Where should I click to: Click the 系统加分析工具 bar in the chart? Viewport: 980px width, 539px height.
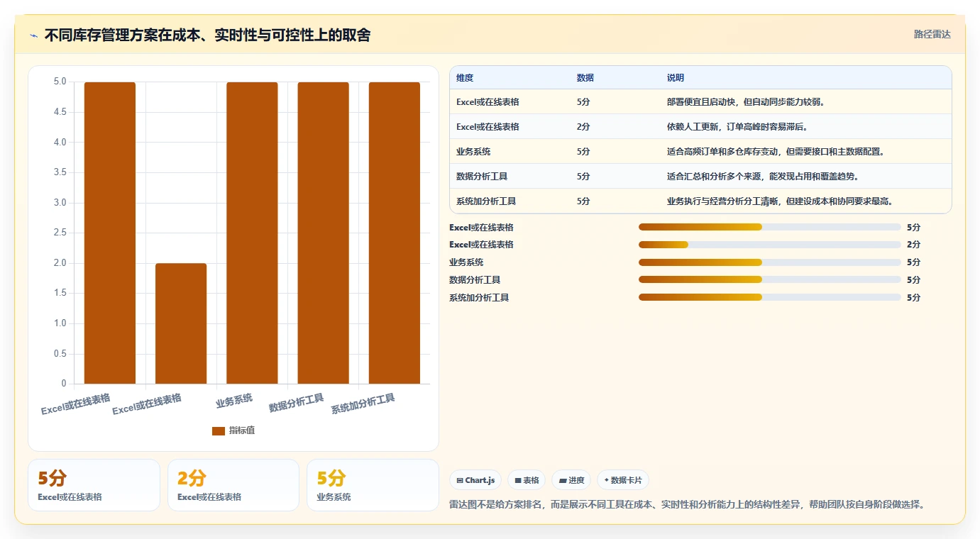(x=395, y=233)
